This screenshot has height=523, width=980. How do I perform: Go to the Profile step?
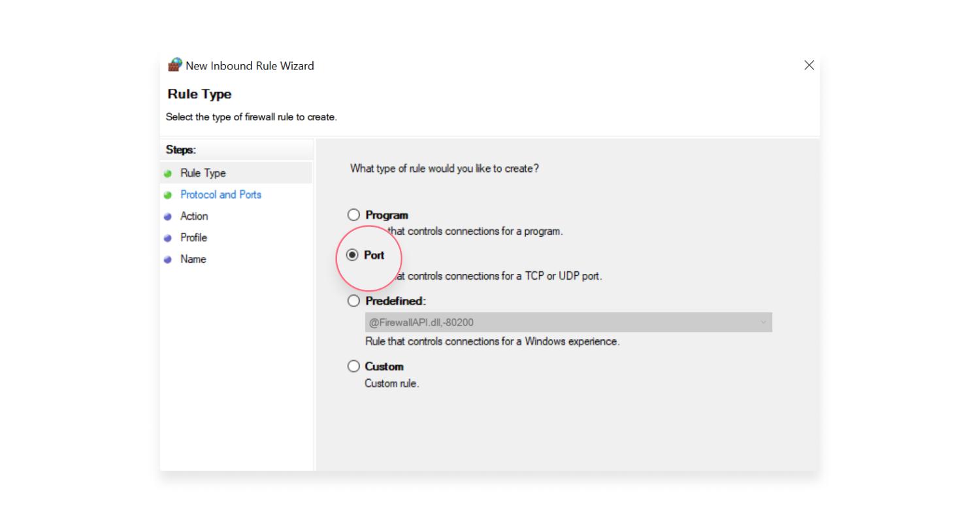[193, 238]
